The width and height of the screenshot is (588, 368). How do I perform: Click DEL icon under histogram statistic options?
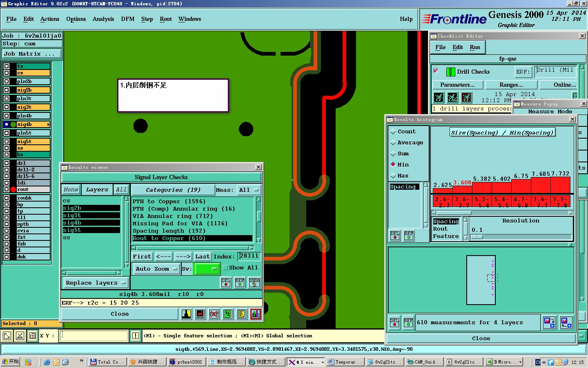click(x=395, y=236)
